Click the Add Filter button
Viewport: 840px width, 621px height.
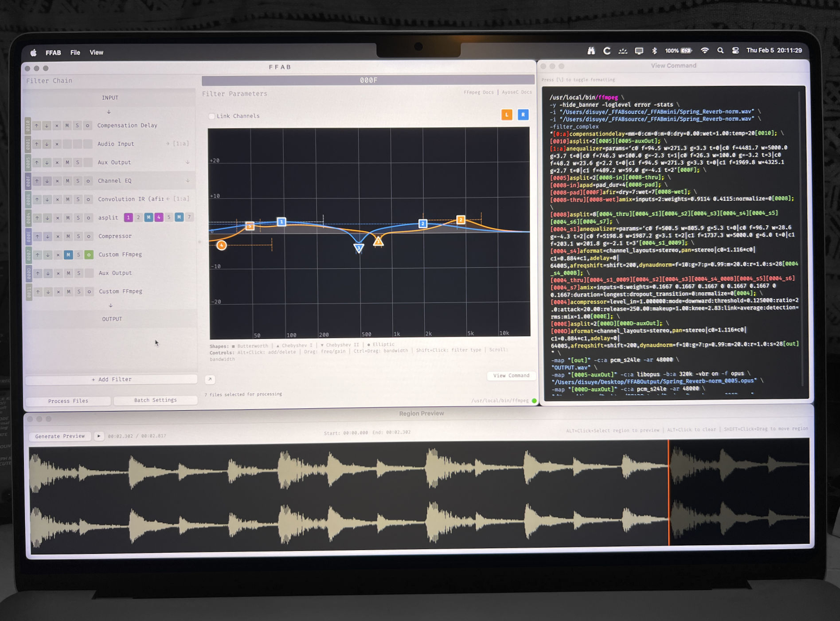coord(111,379)
